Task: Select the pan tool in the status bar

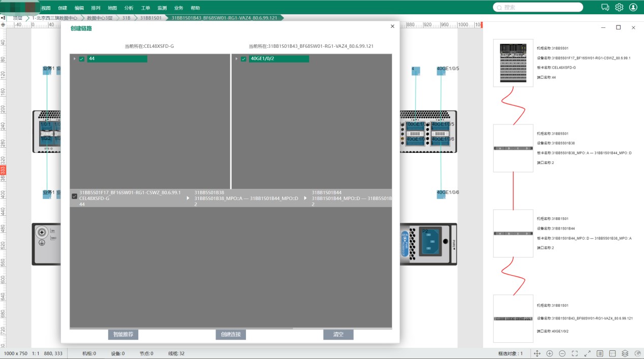Action: [536, 353]
